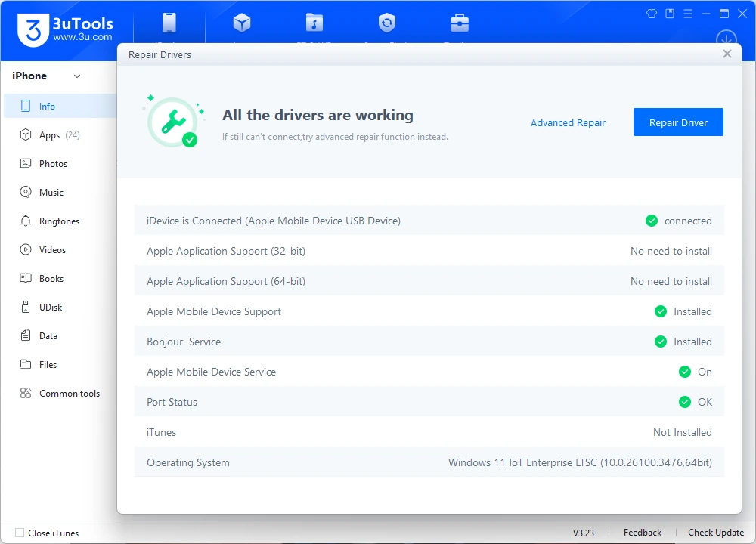756x544 pixels.
Task: Click 'All the drivers are working' heading
Action: pos(318,115)
